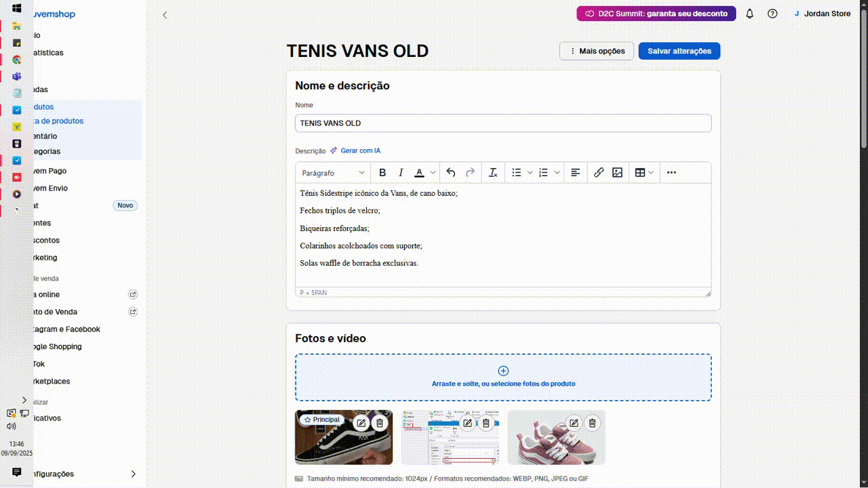The height and width of the screenshot is (488, 868).
Task: Open the notifications bell
Action: [749, 14]
